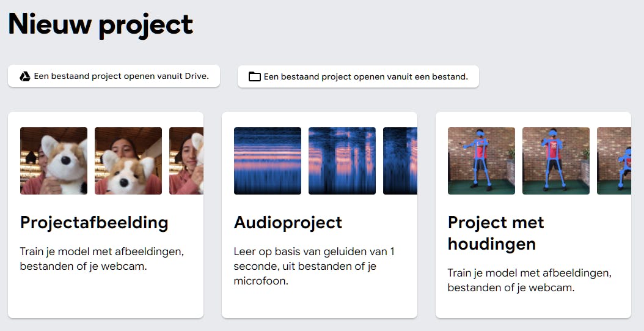644x331 pixels.
Task: Select third partially visible corgi thumbnail
Action: (x=186, y=161)
